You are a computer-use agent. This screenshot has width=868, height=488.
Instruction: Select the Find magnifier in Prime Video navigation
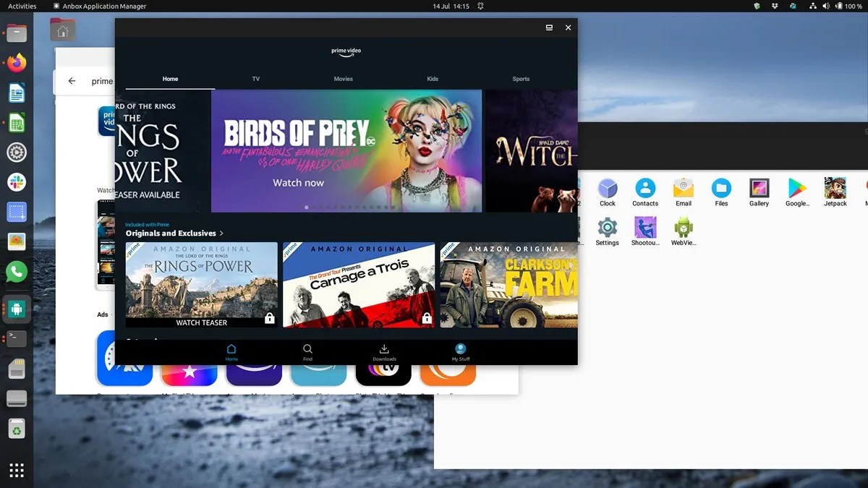(x=307, y=351)
